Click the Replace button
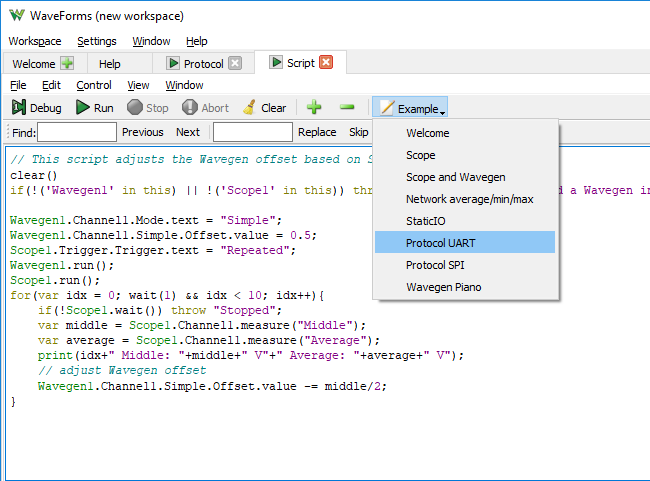This screenshot has width=650, height=481. pos(317,132)
